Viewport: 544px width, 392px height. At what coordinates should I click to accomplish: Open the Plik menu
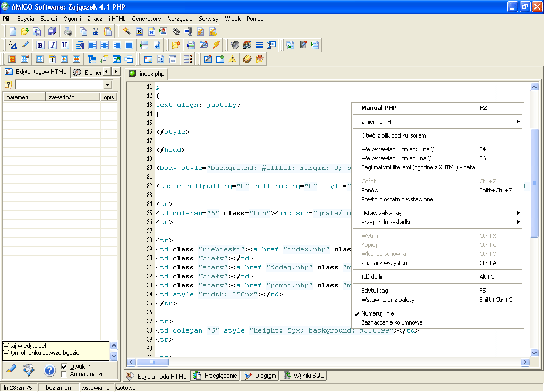coord(7,19)
